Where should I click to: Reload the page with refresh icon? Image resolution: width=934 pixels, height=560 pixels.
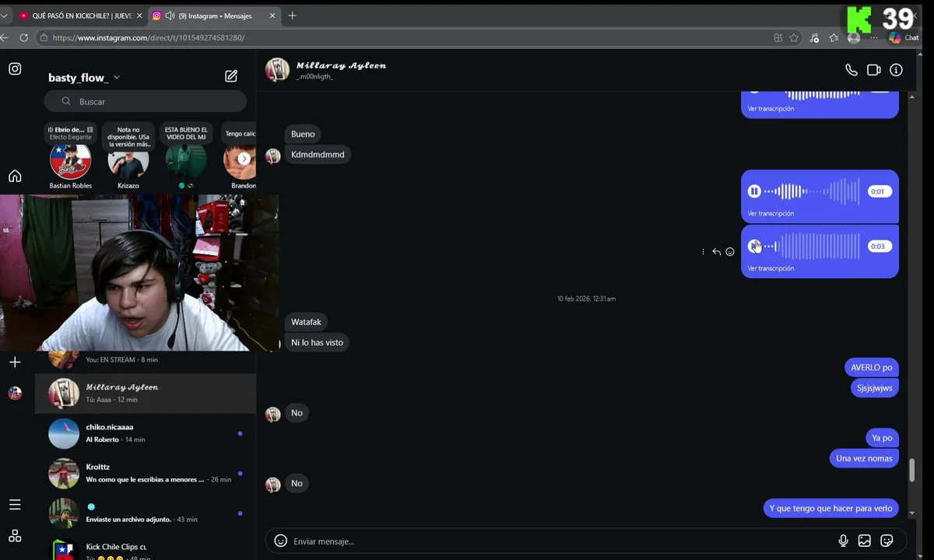click(x=24, y=37)
